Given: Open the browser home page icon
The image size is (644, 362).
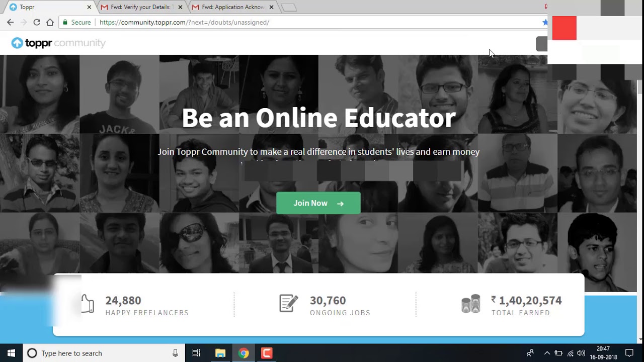Looking at the screenshot, I should pos(50,22).
